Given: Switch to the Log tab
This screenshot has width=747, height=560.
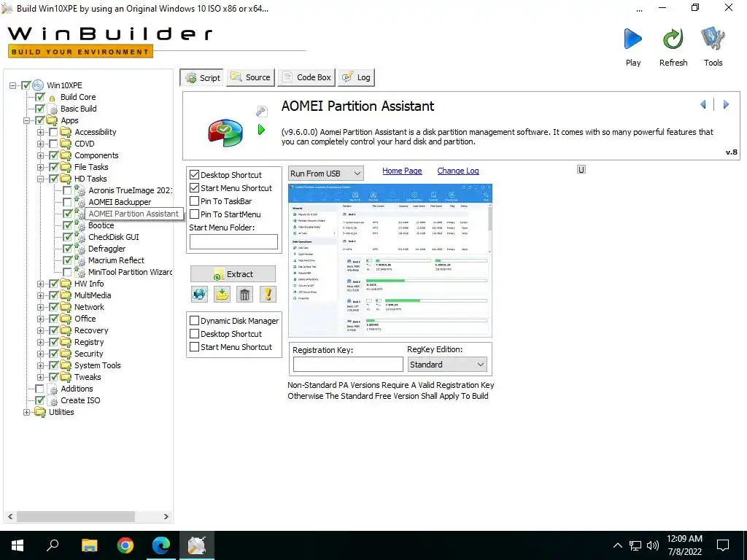Looking at the screenshot, I should click(356, 77).
